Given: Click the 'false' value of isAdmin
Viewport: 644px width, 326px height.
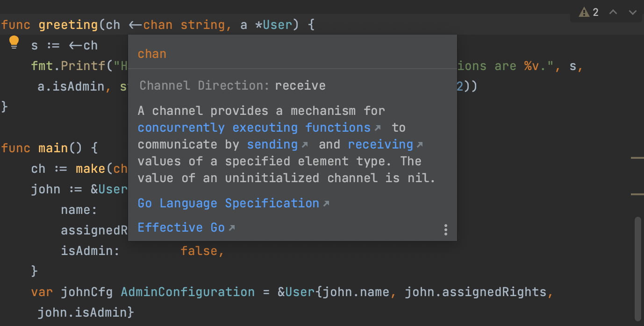Looking at the screenshot, I should click(x=199, y=251).
